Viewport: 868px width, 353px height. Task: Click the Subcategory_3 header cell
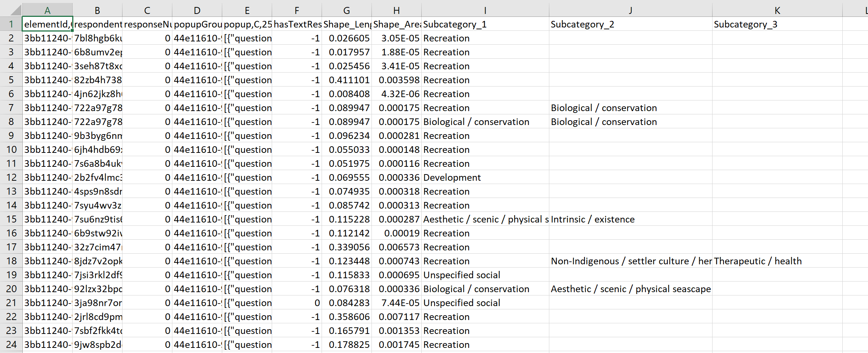point(777,24)
